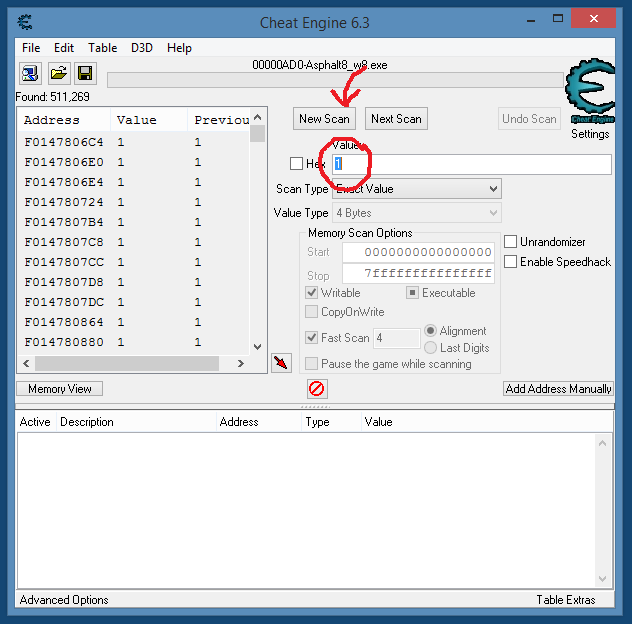
Task: Save table using the floppy disk icon
Action: tap(85, 73)
